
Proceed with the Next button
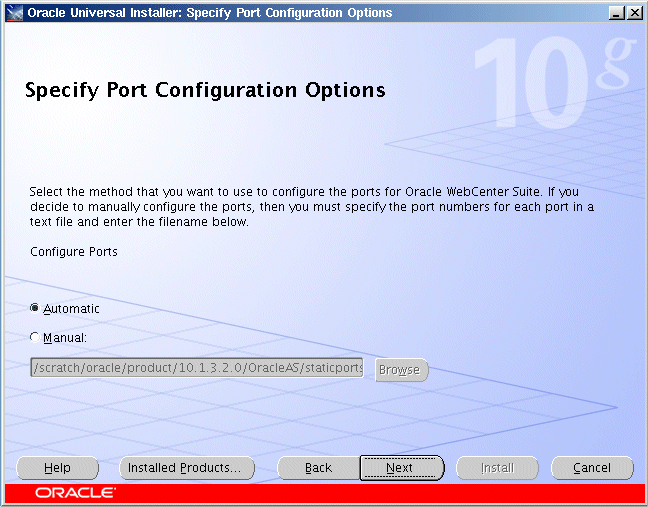(402, 468)
